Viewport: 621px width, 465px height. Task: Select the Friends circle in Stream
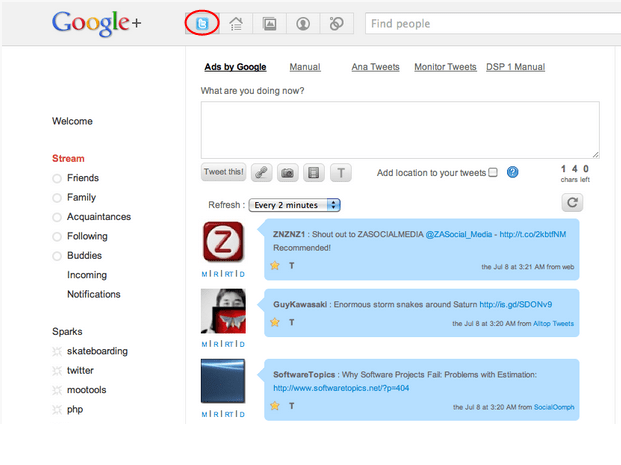click(x=57, y=178)
